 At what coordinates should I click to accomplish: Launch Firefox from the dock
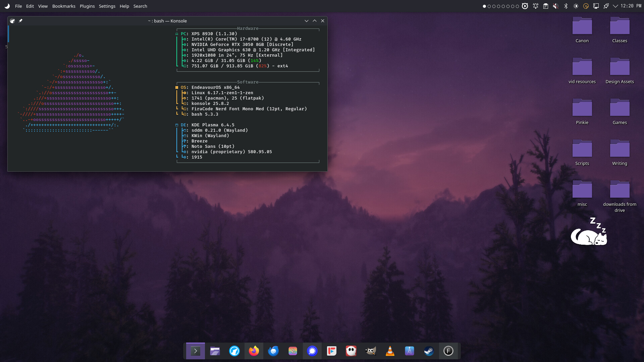pyautogui.click(x=254, y=351)
